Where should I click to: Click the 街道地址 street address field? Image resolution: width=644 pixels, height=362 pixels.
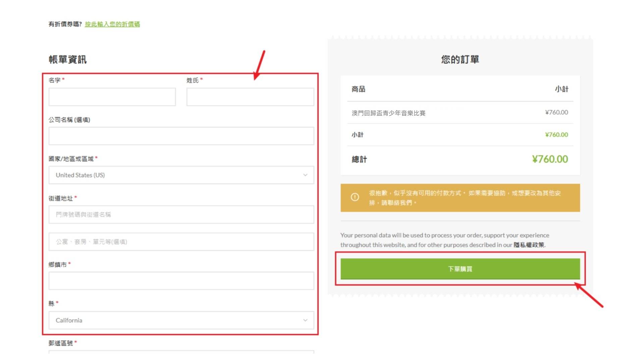coord(181,215)
